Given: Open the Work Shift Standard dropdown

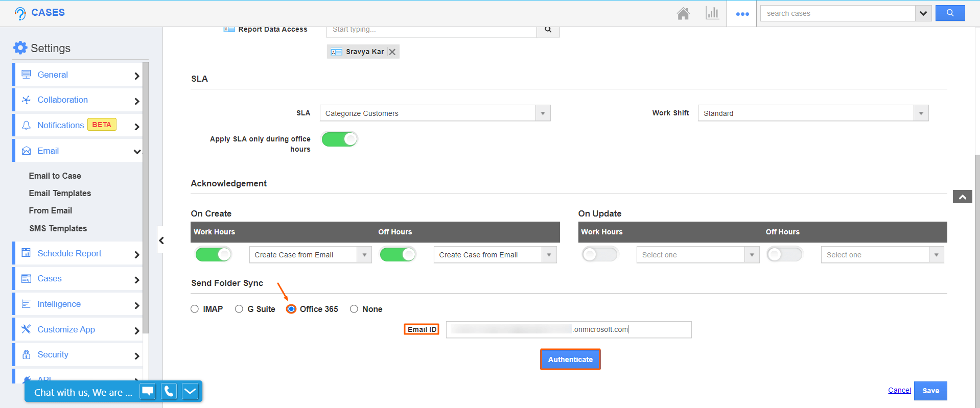Looking at the screenshot, I should click(x=812, y=113).
